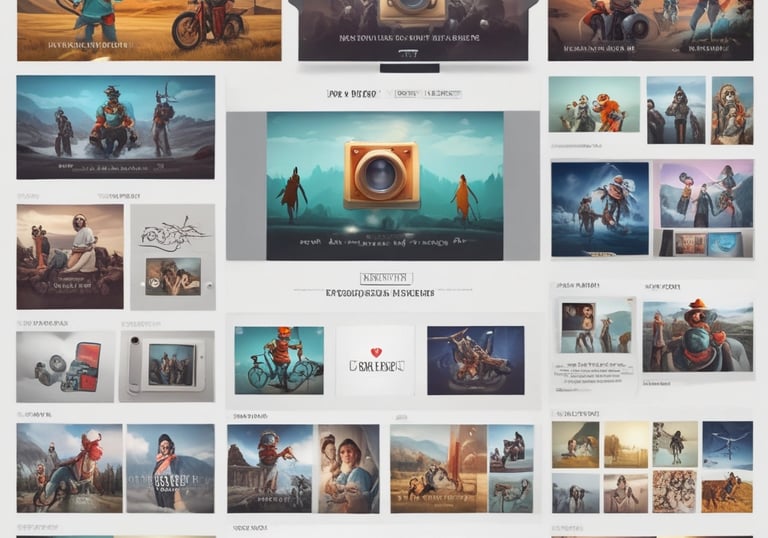Open the top-right banner with characters and a bike
Image resolution: width=768 pixels, height=538 pixels.
click(650, 30)
